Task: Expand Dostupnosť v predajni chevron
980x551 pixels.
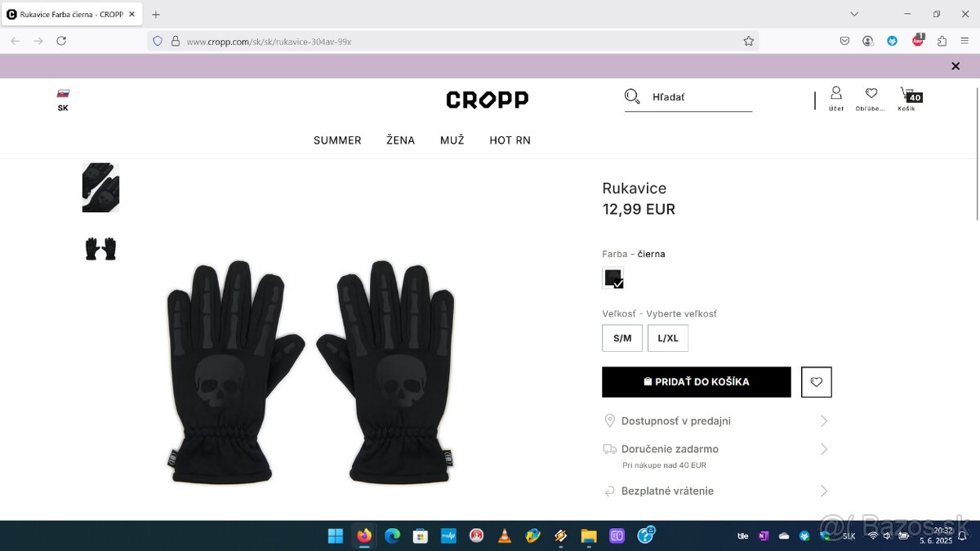Action: [824, 421]
